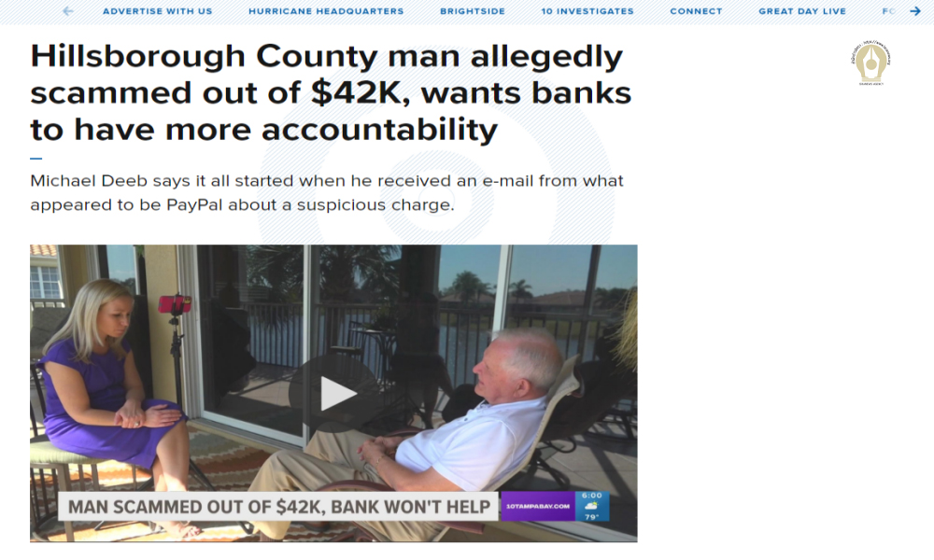Click the Hillsborough County man headline
The width and height of the screenshot is (934, 560).
(x=331, y=92)
